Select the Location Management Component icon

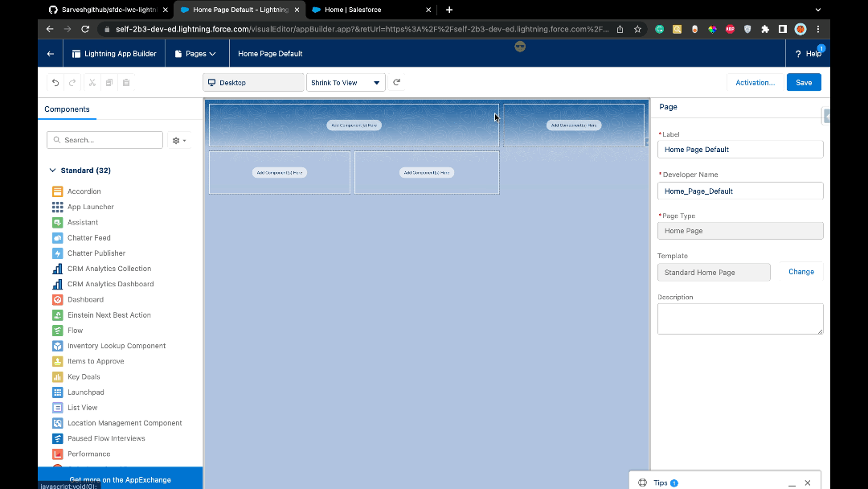click(58, 423)
